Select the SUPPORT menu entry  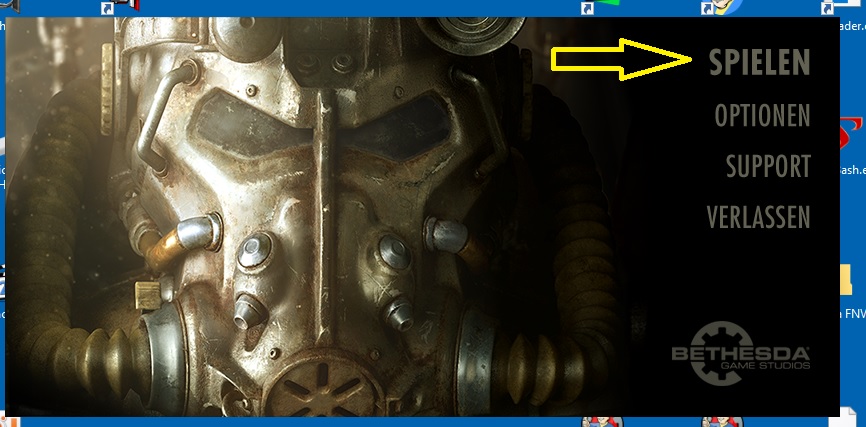pos(767,166)
